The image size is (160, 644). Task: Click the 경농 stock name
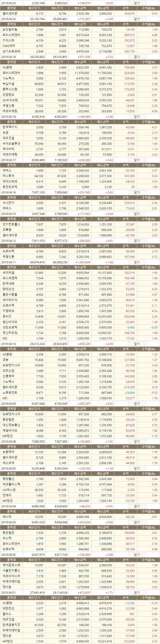pyautogui.click(x=5, y=360)
